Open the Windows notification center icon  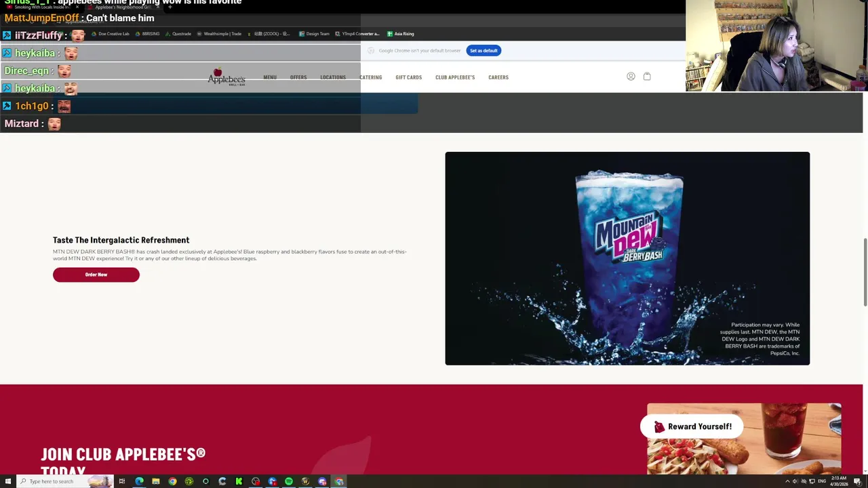[x=857, y=482]
